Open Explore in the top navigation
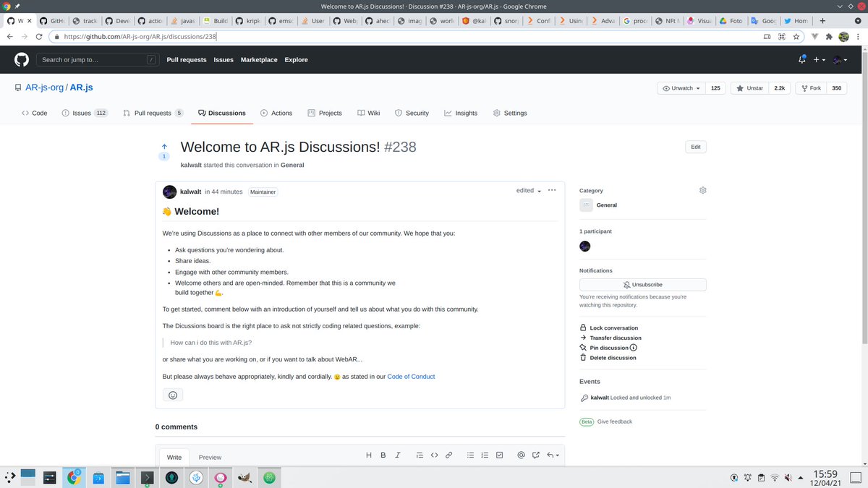 pyautogui.click(x=296, y=60)
